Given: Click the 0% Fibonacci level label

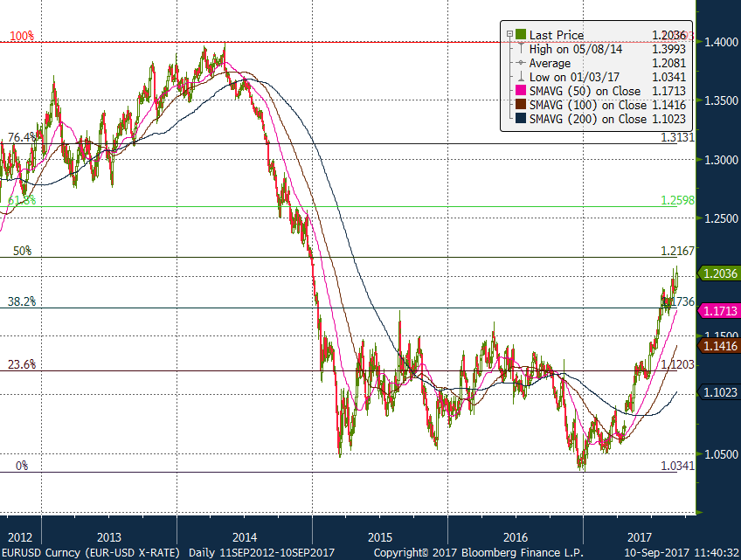Looking at the screenshot, I should 22,467.
